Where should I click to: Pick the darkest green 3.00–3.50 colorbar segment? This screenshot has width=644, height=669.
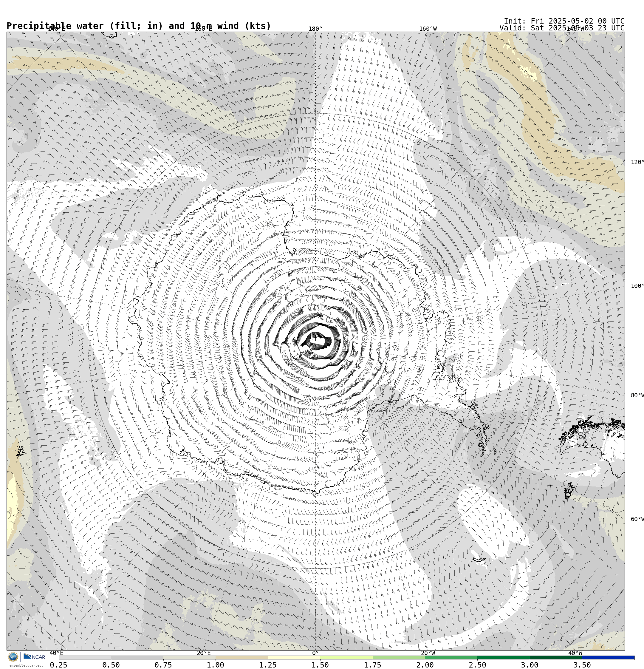[556, 657]
